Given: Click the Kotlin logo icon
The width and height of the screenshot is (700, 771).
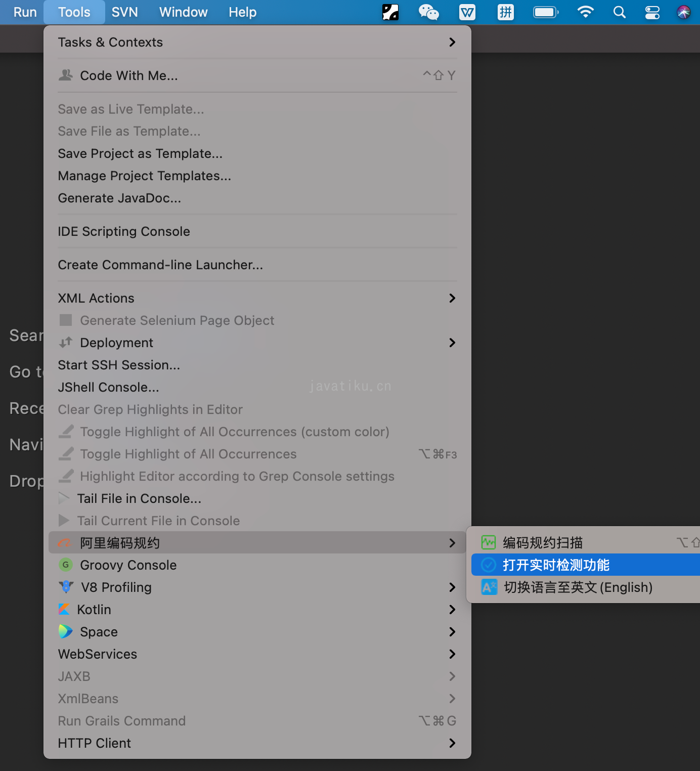Looking at the screenshot, I should coord(64,609).
